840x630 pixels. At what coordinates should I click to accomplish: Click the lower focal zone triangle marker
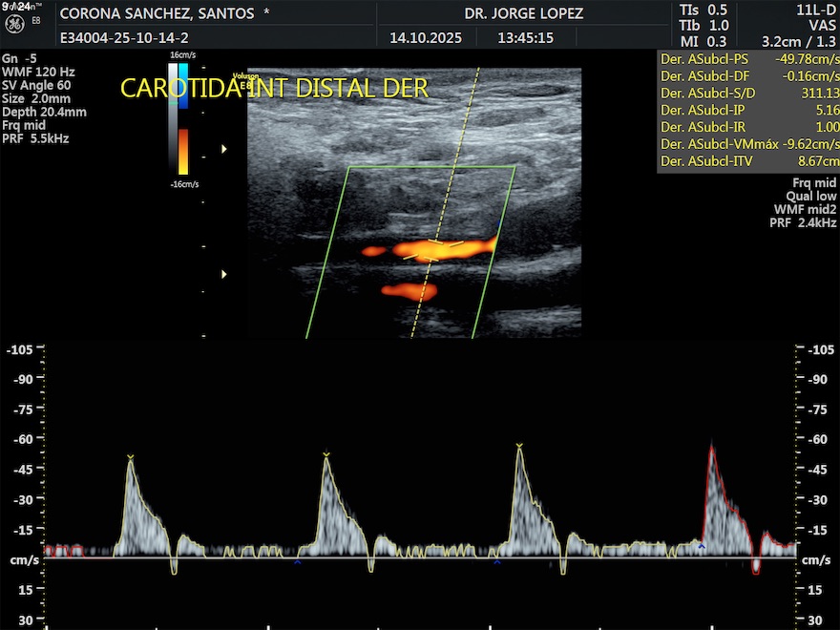coord(224,274)
